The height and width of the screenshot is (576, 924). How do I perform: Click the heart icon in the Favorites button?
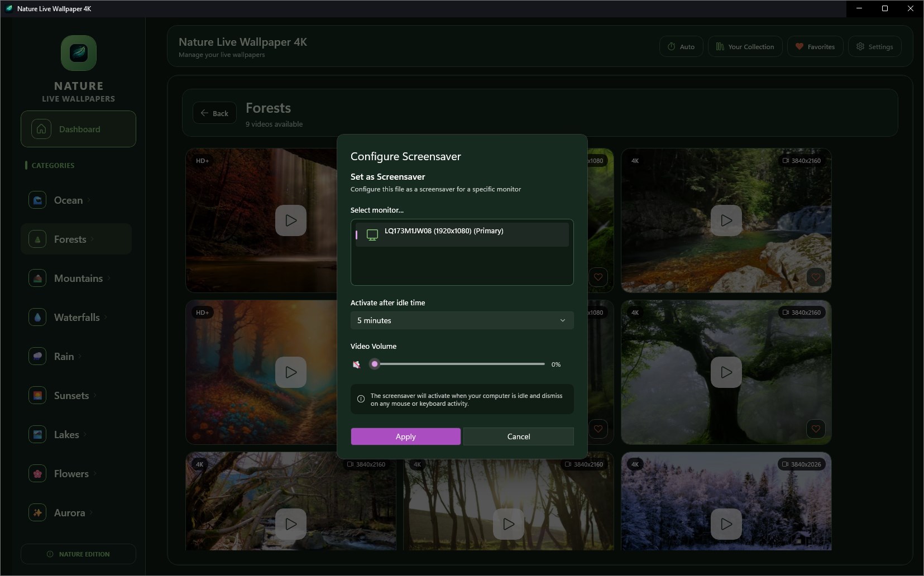[x=799, y=47]
